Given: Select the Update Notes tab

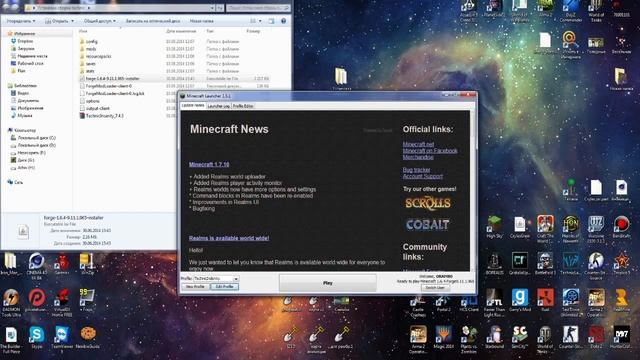Looking at the screenshot, I should pyautogui.click(x=193, y=105).
